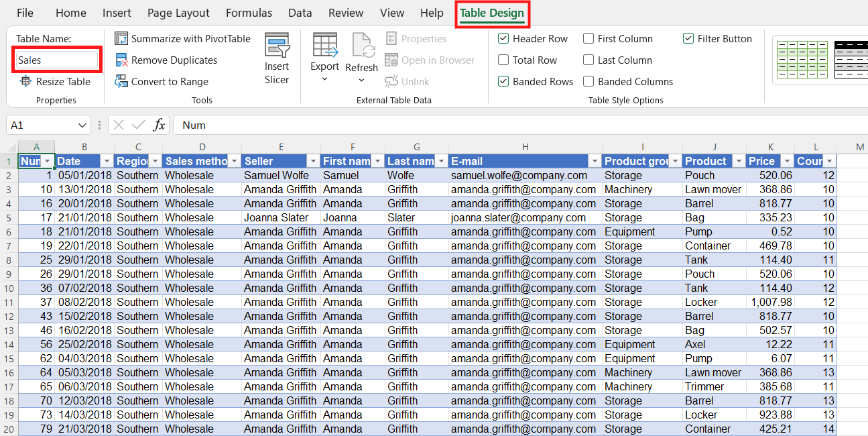Click the Remove Duplicates icon
The width and height of the screenshot is (868, 436).
121,60
